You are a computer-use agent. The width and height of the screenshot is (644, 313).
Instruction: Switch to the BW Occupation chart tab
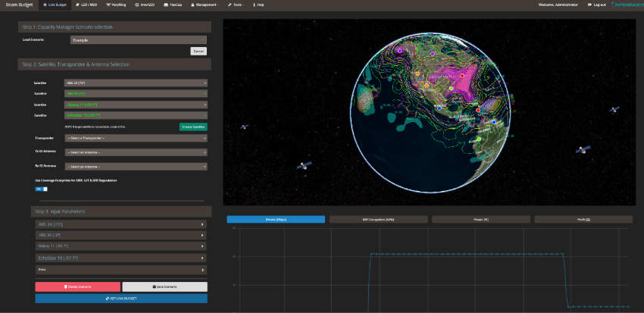click(378, 219)
